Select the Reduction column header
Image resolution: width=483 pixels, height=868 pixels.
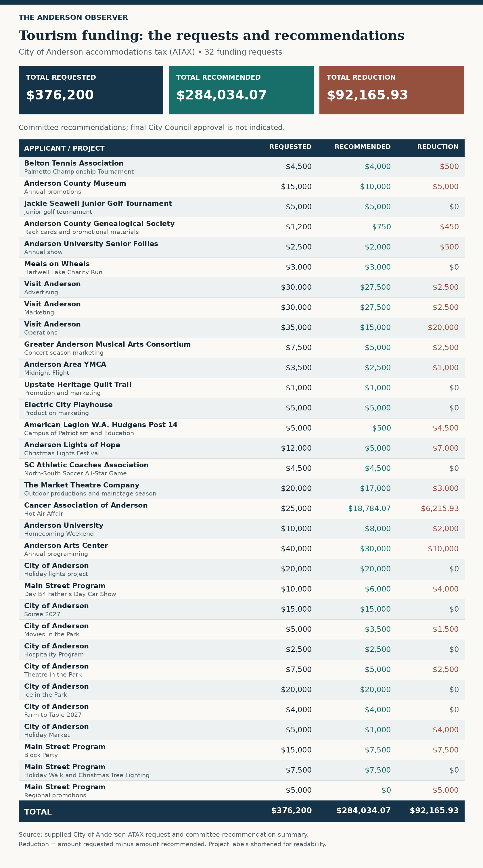pos(438,147)
